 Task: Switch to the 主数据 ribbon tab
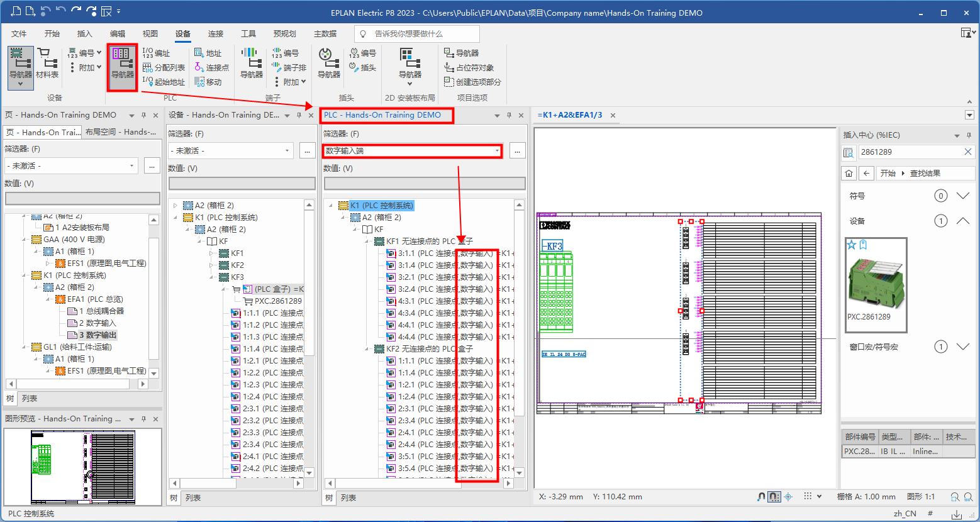click(325, 33)
